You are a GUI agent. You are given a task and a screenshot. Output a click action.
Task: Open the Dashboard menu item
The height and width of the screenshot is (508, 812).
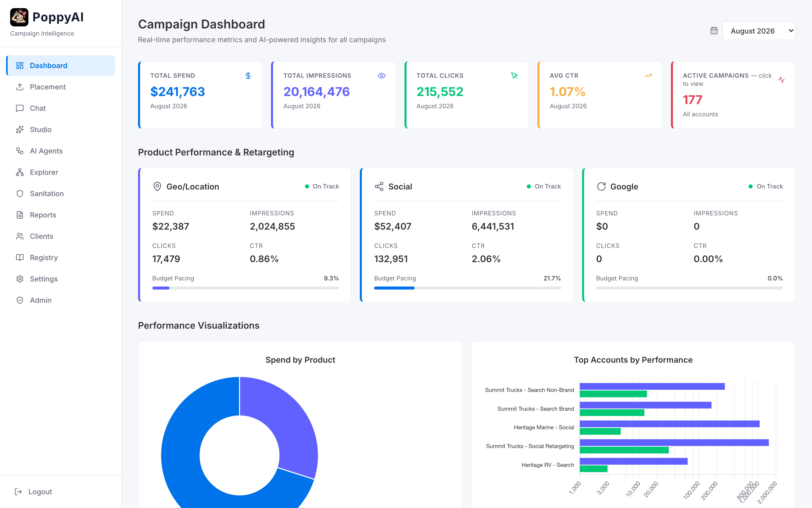click(x=61, y=66)
